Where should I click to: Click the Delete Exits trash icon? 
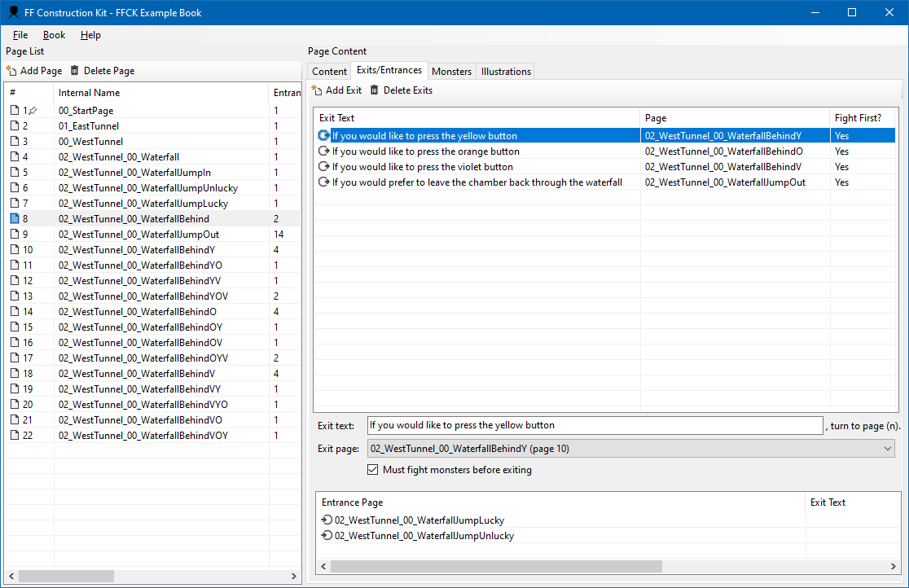pos(375,90)
